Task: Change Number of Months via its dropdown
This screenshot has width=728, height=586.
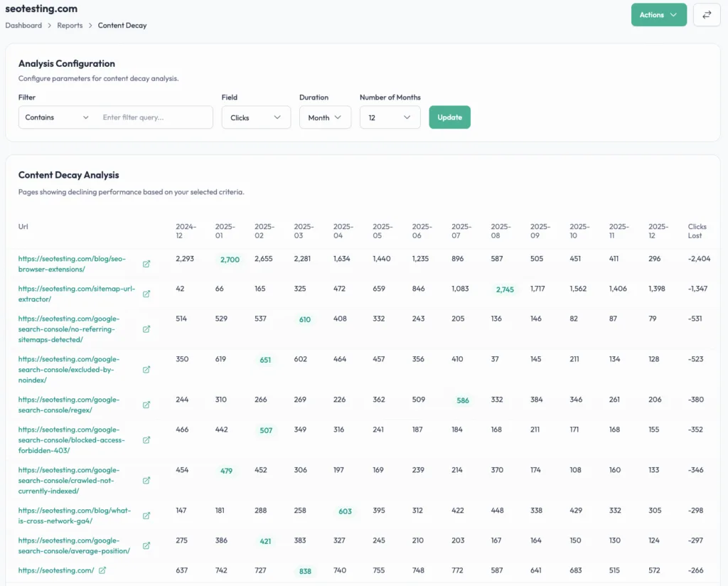Action: (x=390, y=117)
